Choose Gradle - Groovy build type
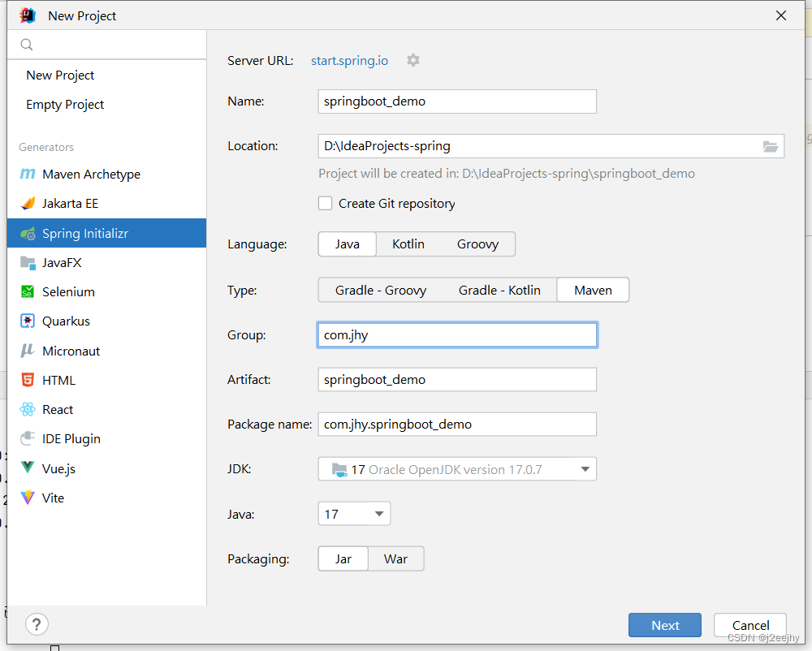Viewport: 812px width, 651px height. [x=381, y=290]
